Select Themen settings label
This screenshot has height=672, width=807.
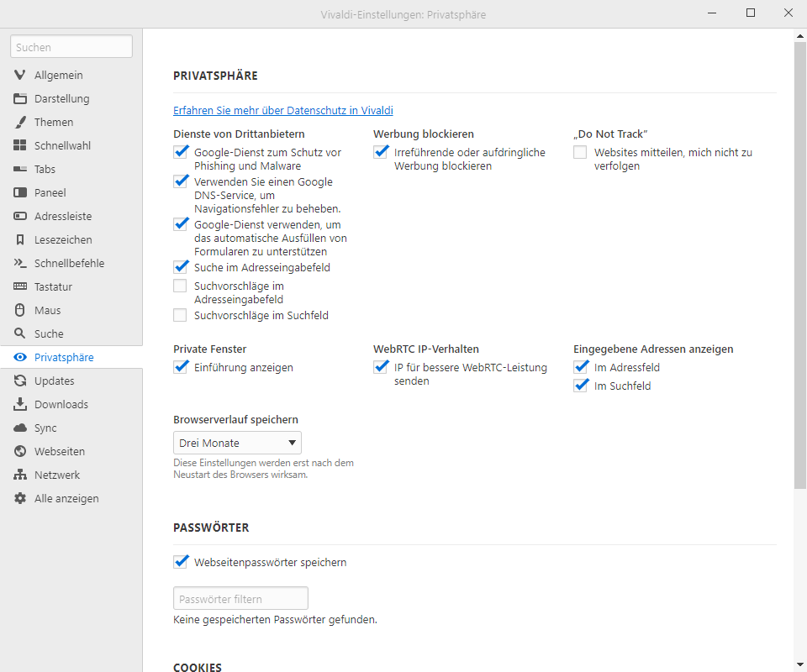(54, 123)
